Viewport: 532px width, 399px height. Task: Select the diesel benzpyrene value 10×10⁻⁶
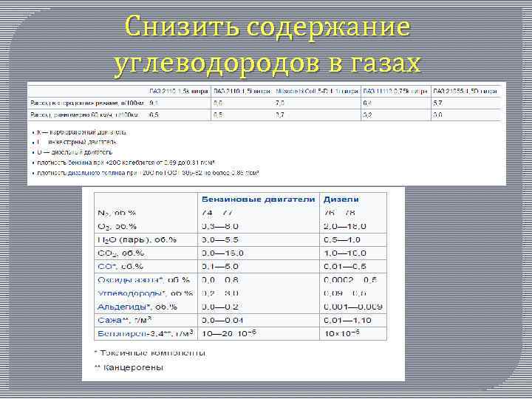click(342, 333)
